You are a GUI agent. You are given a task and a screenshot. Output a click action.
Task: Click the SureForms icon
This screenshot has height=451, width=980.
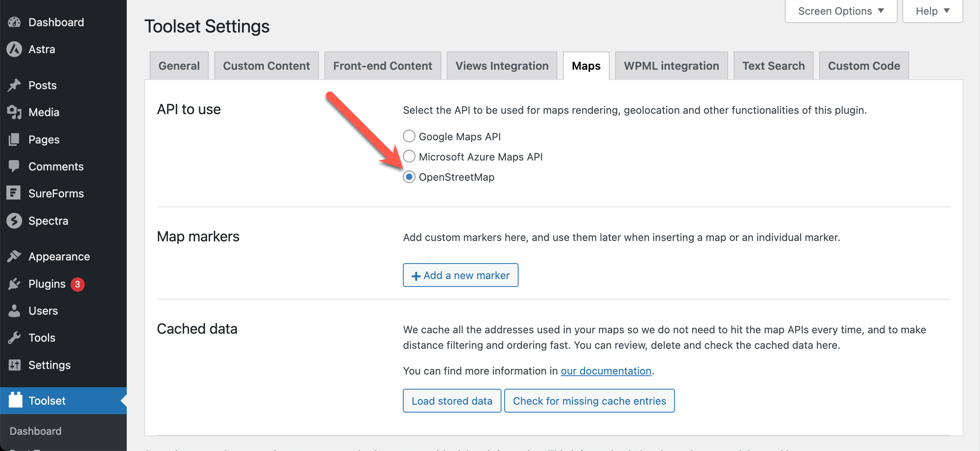tap(13, 193)
